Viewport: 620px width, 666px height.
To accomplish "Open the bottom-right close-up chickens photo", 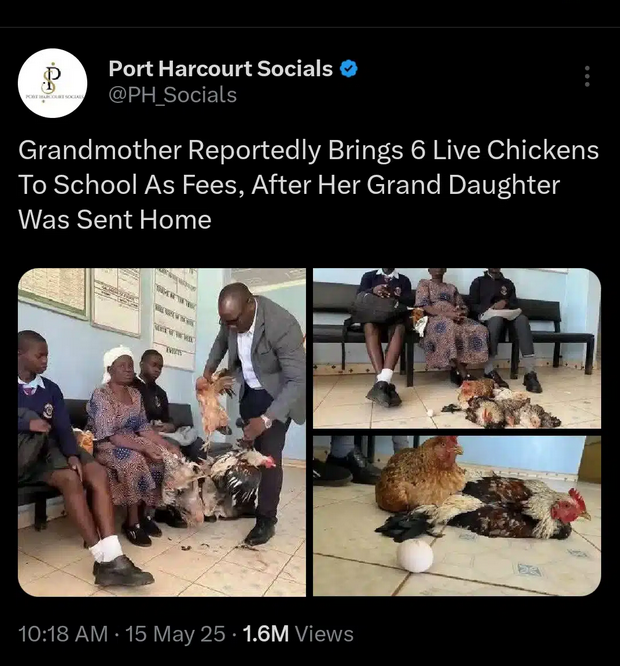I will click(456, 516).
